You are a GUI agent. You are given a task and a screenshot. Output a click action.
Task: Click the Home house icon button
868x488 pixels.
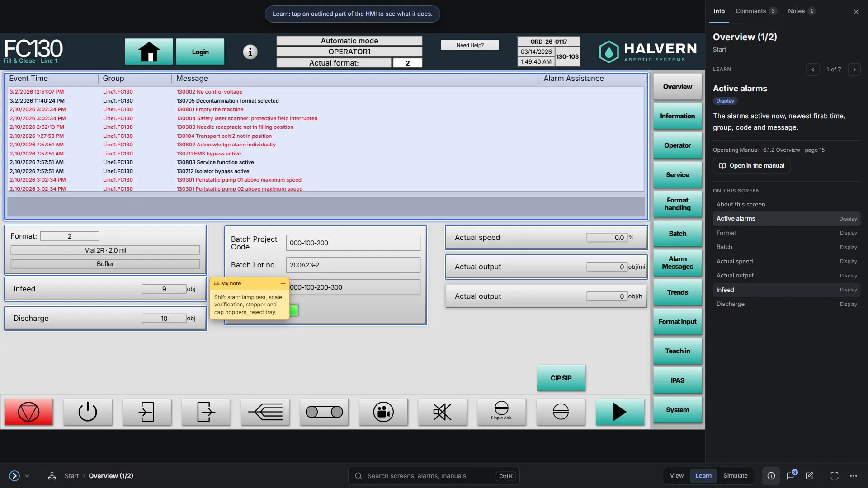point(149,52)
